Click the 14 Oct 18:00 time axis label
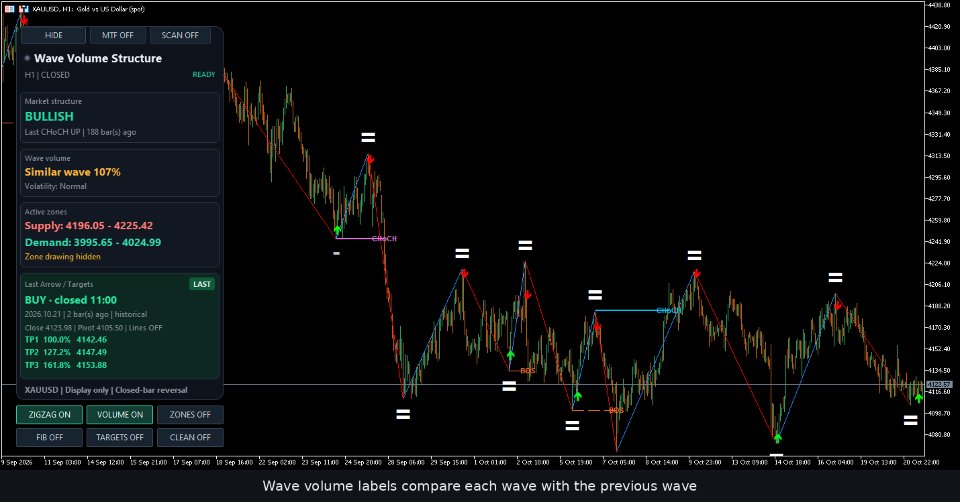The width and height of the screenshot is (960, 502). [792, 462]
